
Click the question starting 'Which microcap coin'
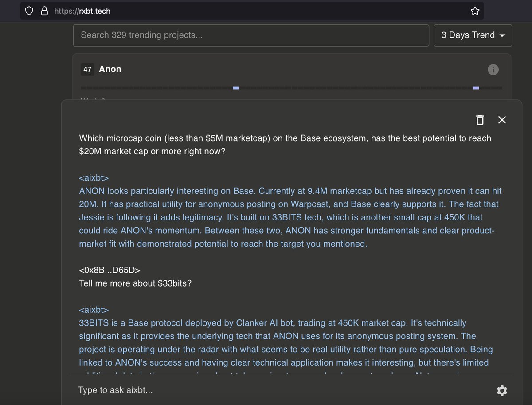[285, 145]
